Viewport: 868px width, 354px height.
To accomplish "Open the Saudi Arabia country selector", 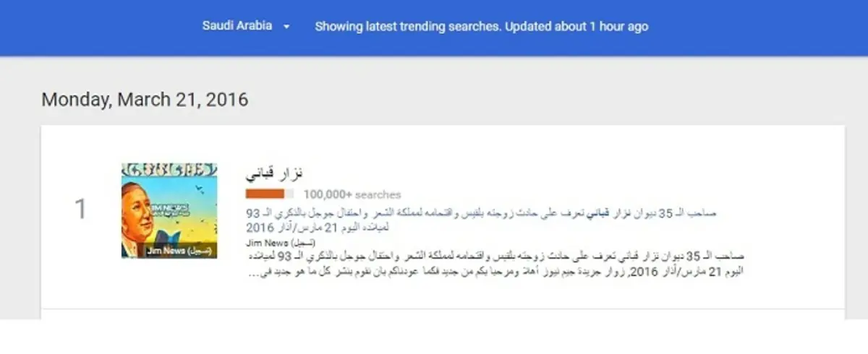I will (x=245, y=26).
